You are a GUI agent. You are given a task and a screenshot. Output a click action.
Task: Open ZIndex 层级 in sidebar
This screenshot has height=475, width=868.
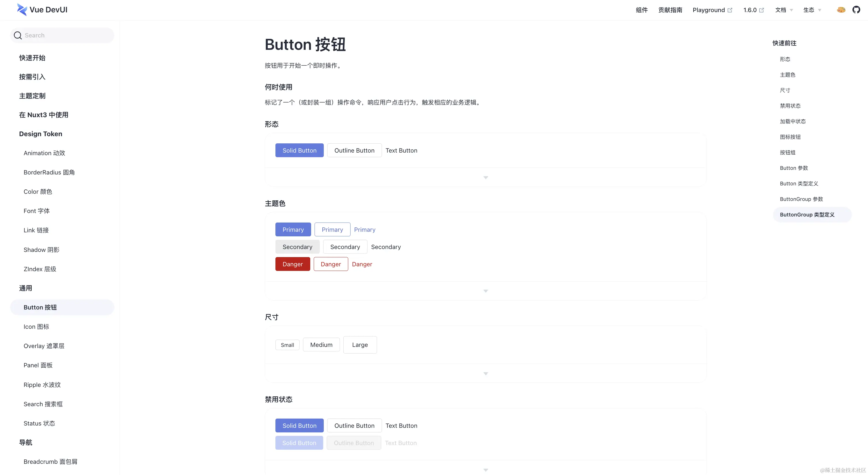pyautogui.click(x=40, y=269)
